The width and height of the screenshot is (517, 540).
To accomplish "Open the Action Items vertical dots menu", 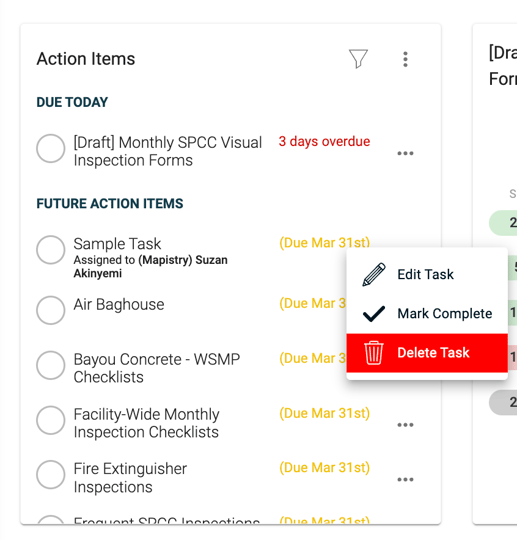I will point(405,59).
